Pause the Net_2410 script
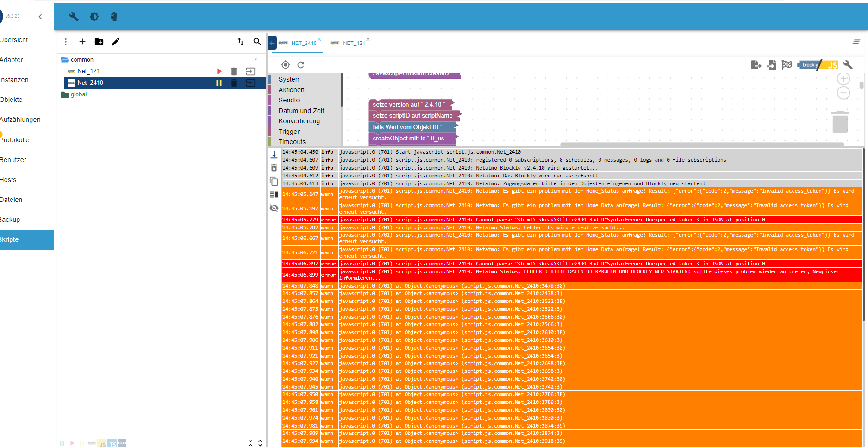868x447 pixels. click(219, 83)
